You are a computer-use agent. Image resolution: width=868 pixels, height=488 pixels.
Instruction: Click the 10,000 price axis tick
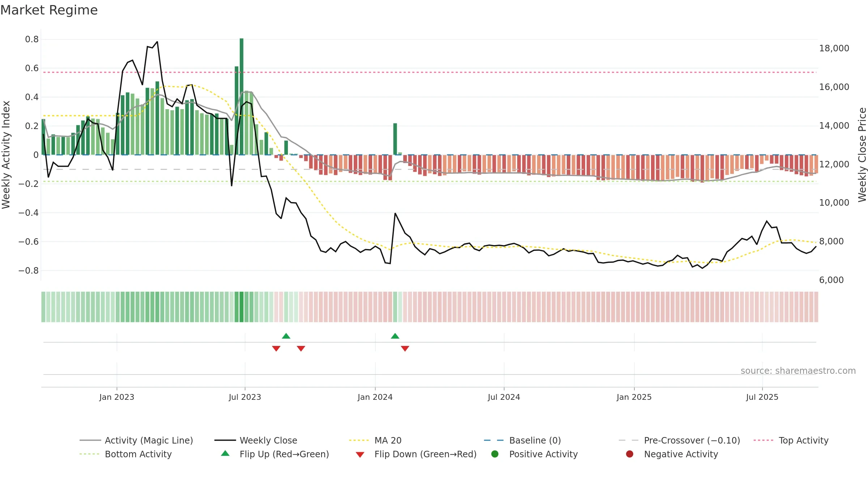pyautogui.click(x=834, y=203)
